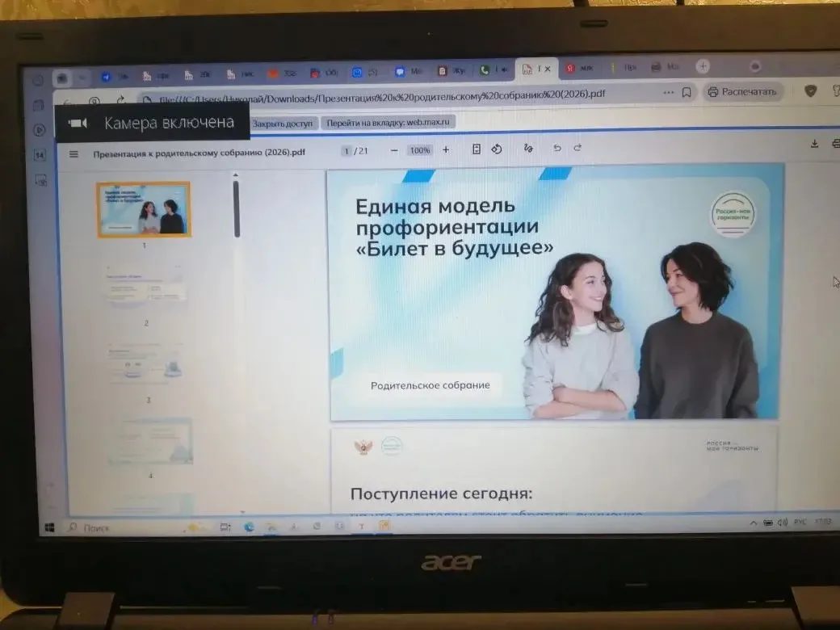Select page 4 thumbnail
Screen dimensions: 840x630
tap(149, 442)
